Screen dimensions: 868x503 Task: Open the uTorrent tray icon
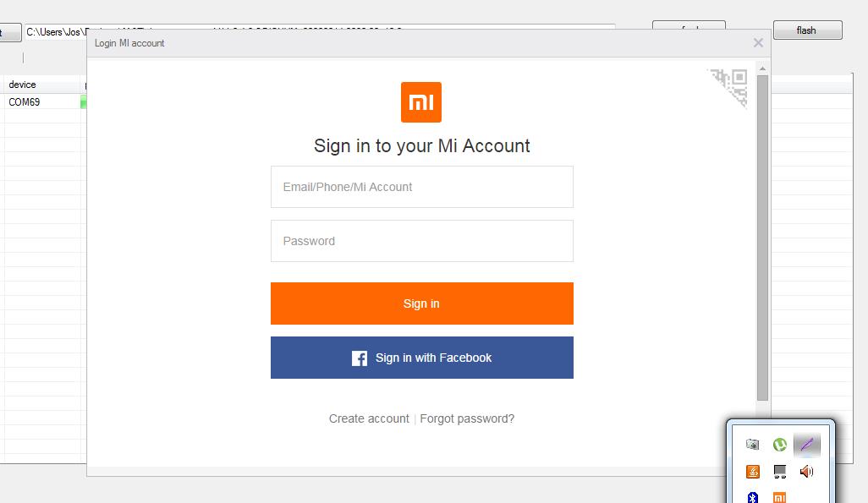tap(779, 445)
